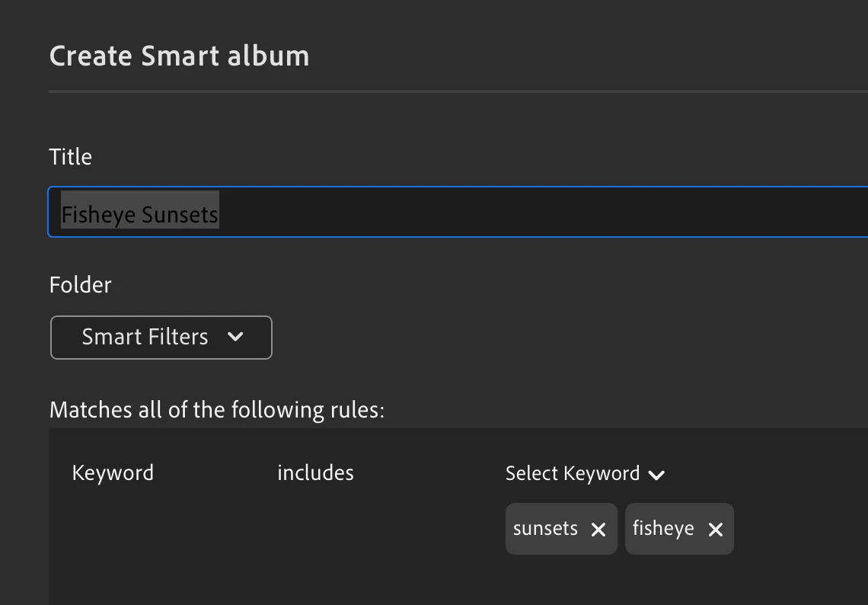Click blank space right of the fisheye chip
868x605 pixels.
[x=799, y=529]
